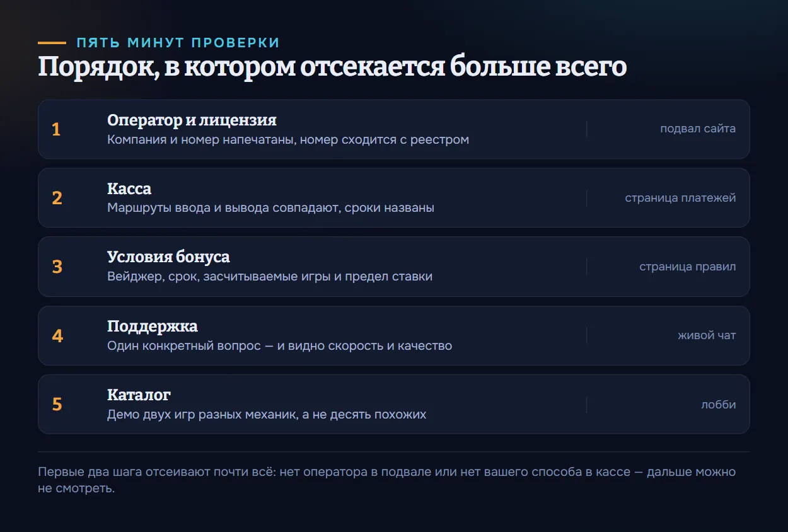Click step number 2 beside "Касса"
The image size is (788, 532).
pos(57,198)
